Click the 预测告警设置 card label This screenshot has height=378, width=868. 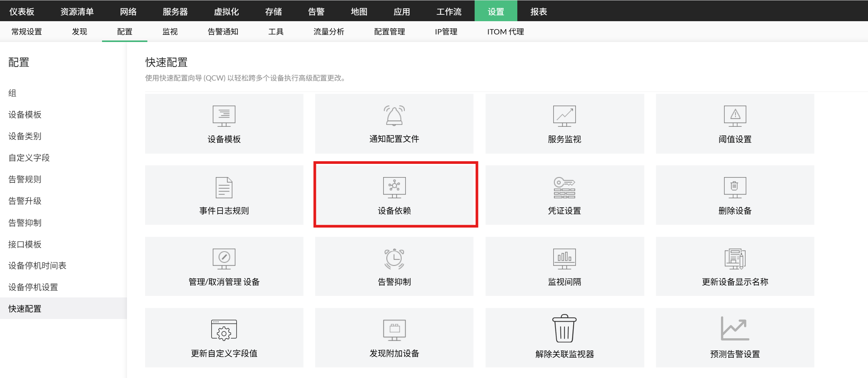(x=735, y=354)
